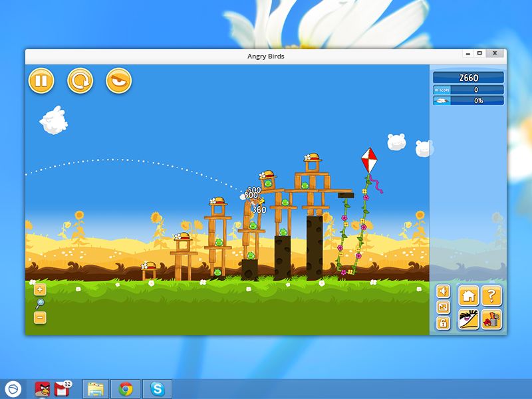Minimize the Angry Birds window

[x=468, y=54]
